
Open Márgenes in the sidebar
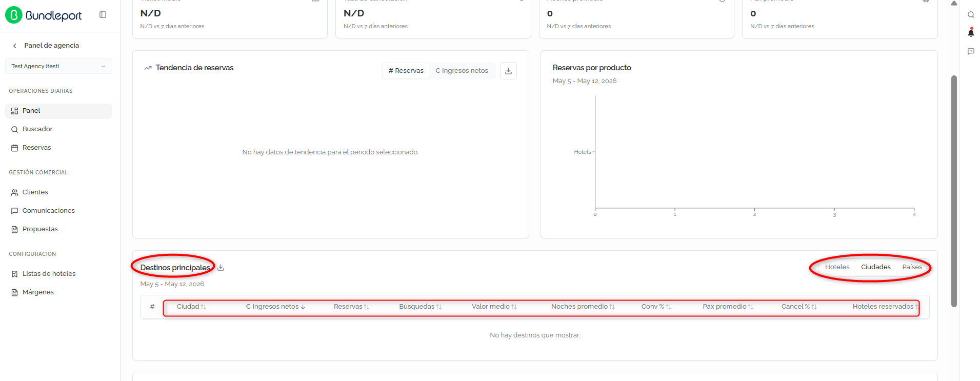pyautogui.click(x=58, y=292)
